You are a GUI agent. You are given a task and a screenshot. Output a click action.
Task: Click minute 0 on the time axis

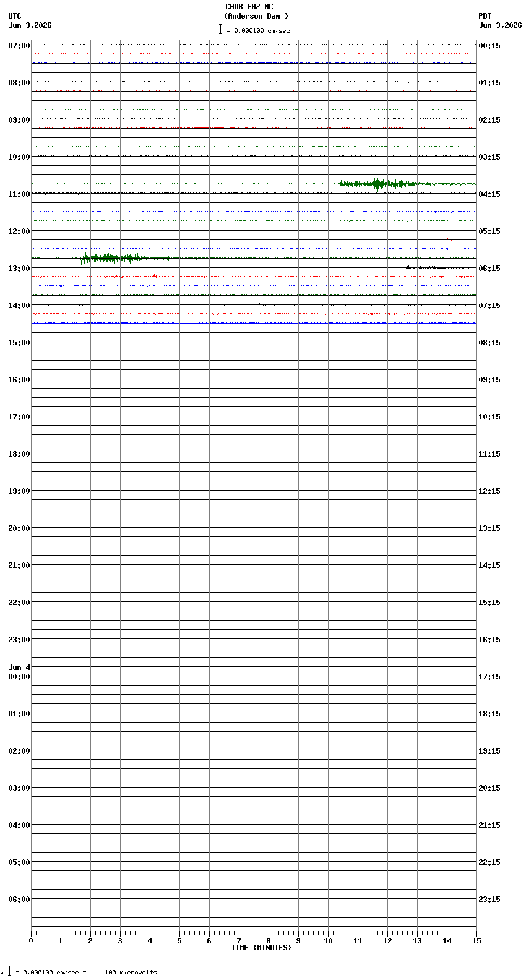click(x=31, y=941)
